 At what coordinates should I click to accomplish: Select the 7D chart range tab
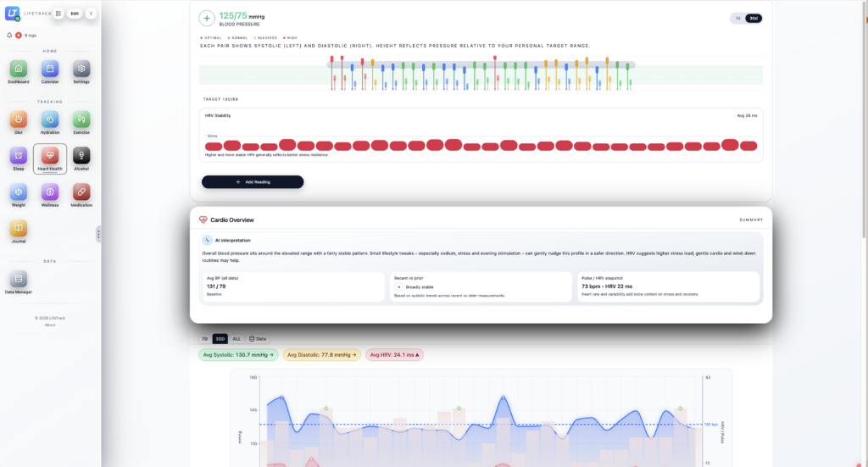point(205,339)
